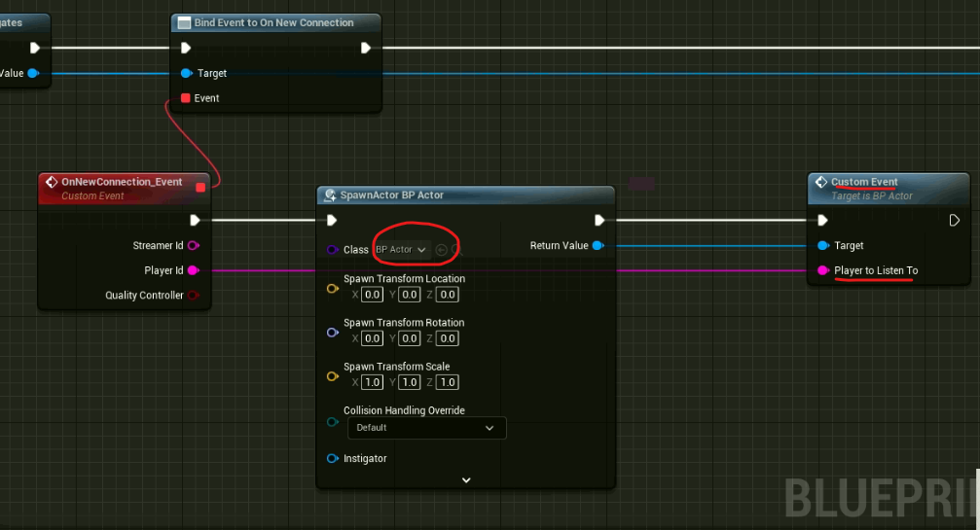The image size is (980, 530).
Task: Click the exec output pin of the leftmost cut-off node
Action: (x=35, y=48)
